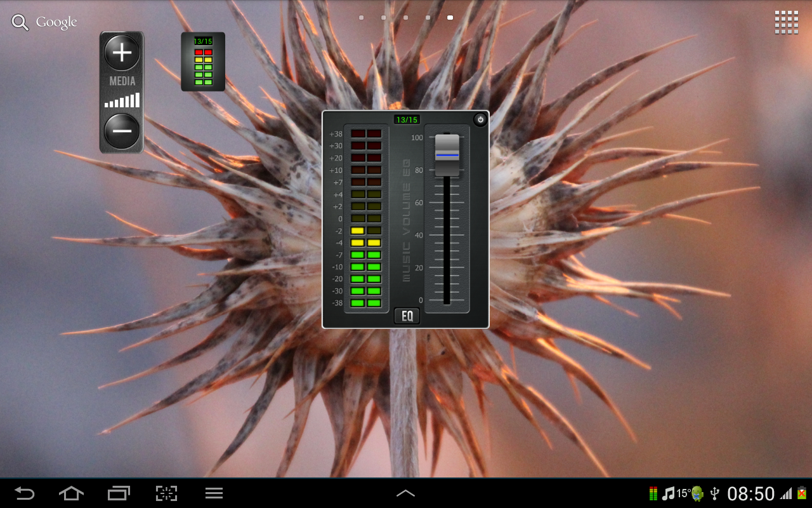This screenshot has width=812, height=508.
Task: Open the 15° weather notification
Action: [683, 492]
